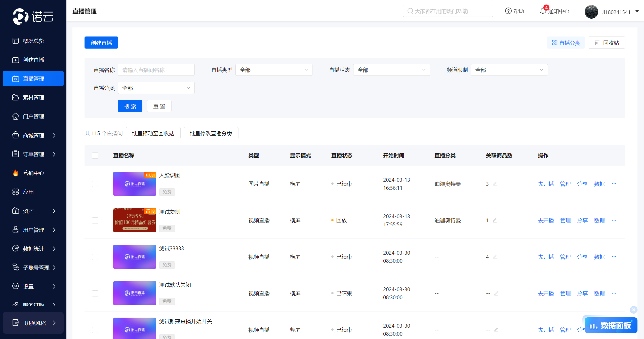Click the 商城管理 shopping bag icon

point(16,135)
